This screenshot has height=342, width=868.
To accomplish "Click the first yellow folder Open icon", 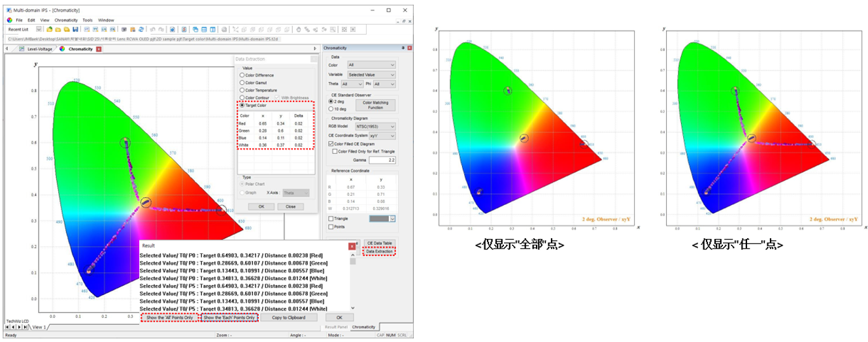I will 49,29.
